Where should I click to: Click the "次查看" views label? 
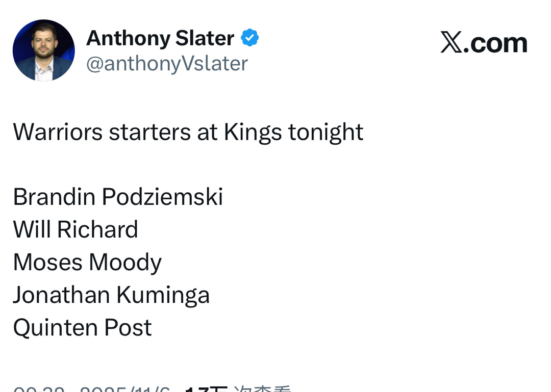coord(262,389)
